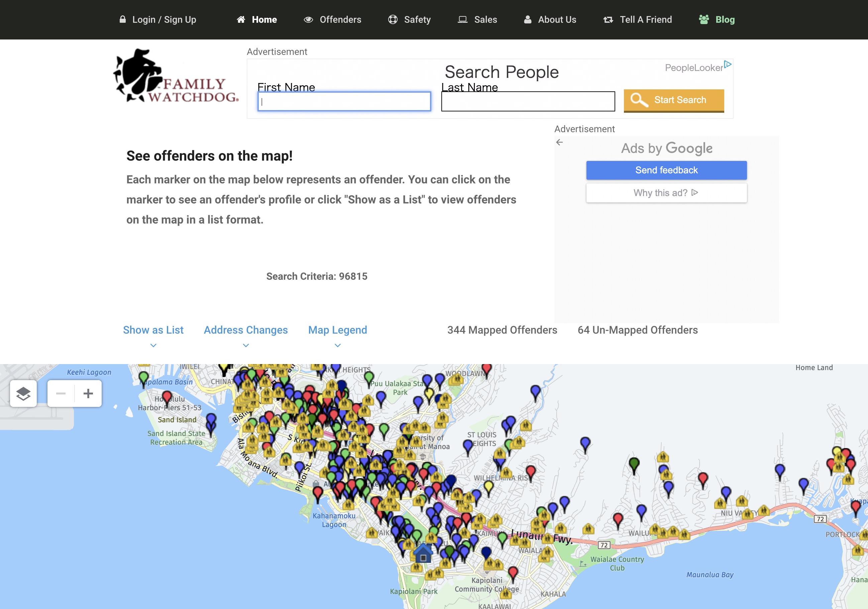Focus the First Name input field
Screen dimensions: 868x609
pyautogui.click(x=344, y=101)
